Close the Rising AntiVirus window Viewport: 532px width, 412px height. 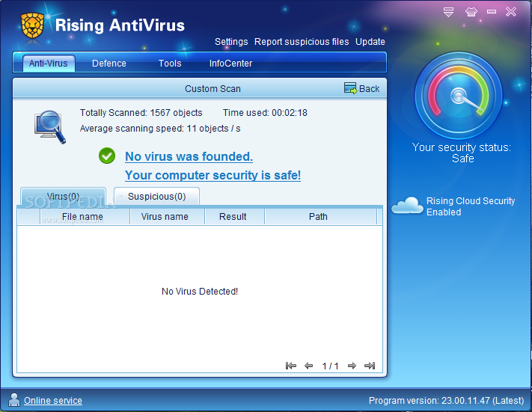coord(510,12)
